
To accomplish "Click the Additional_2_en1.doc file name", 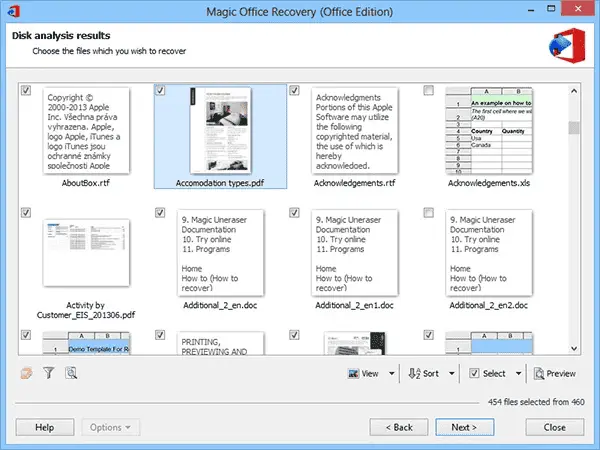I will tap(354, 305).
